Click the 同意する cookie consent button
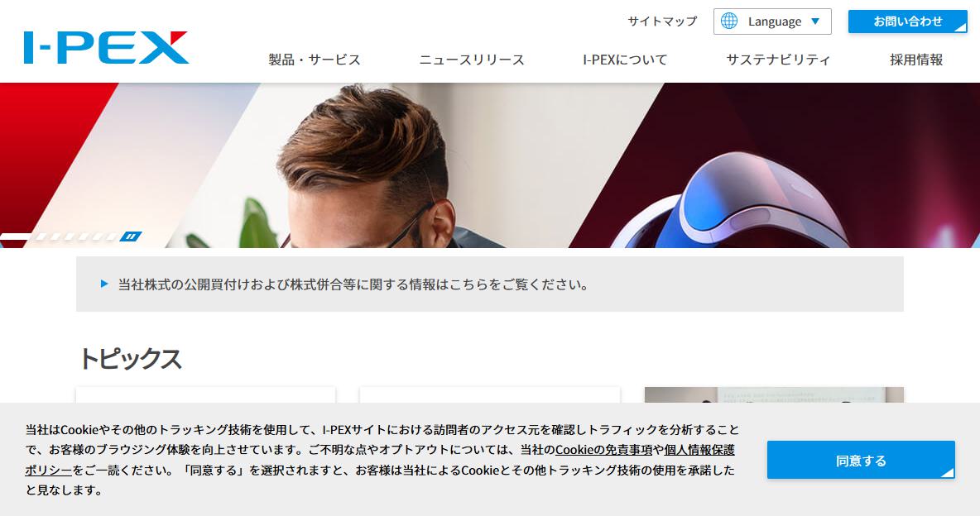Viewport: 980px width, 516px height. tap(861, 461)
